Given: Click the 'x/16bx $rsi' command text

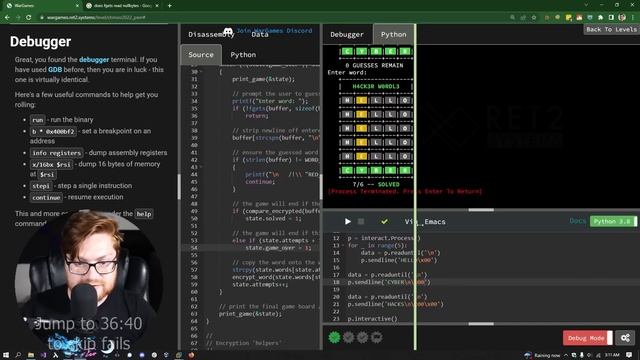Looking at the screenshot, I should pyautogui.click(x=51, y=164).
